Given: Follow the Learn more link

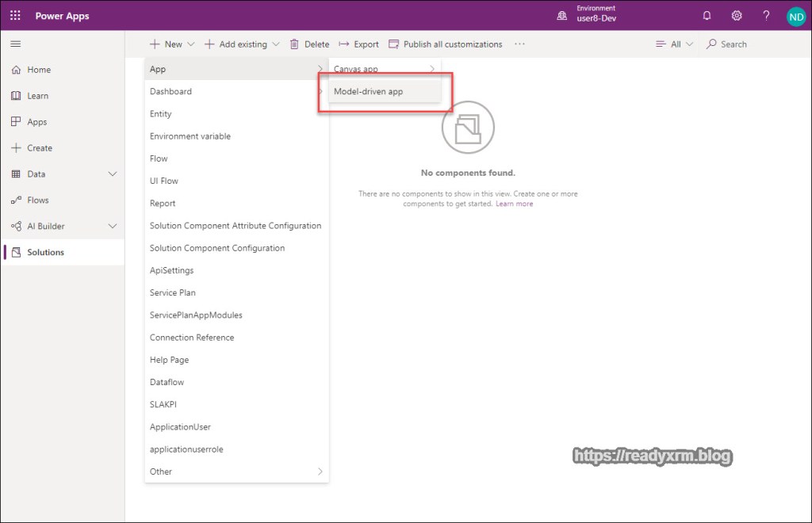Looking at the screenshot, I should click(x=514, y=204).
